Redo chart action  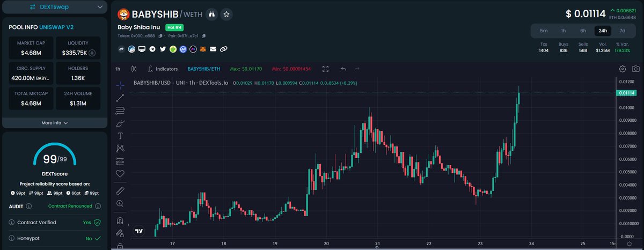[x=357, y=69]
